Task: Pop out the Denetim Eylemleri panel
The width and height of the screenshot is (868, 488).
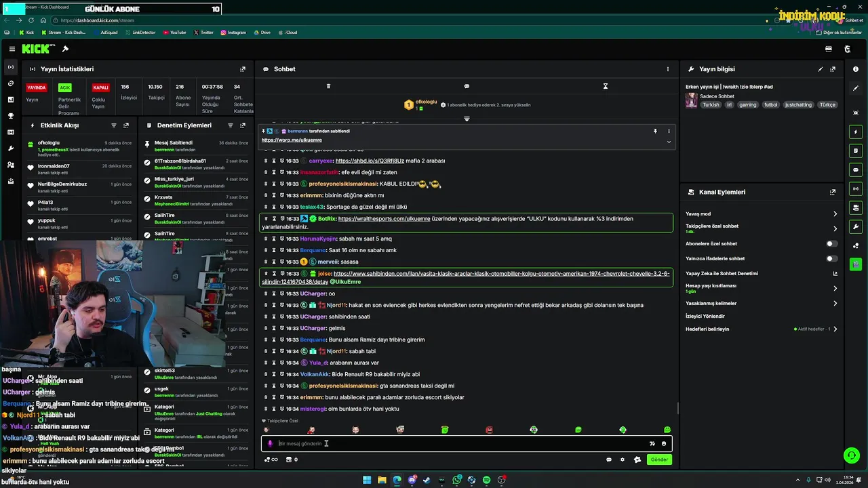Action: click(x=243, y=125)
